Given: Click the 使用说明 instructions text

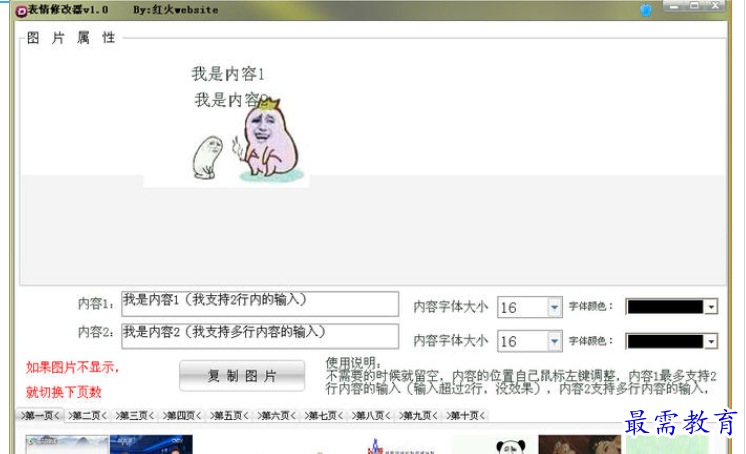Looking at the screenshot, I should (521, 376).
